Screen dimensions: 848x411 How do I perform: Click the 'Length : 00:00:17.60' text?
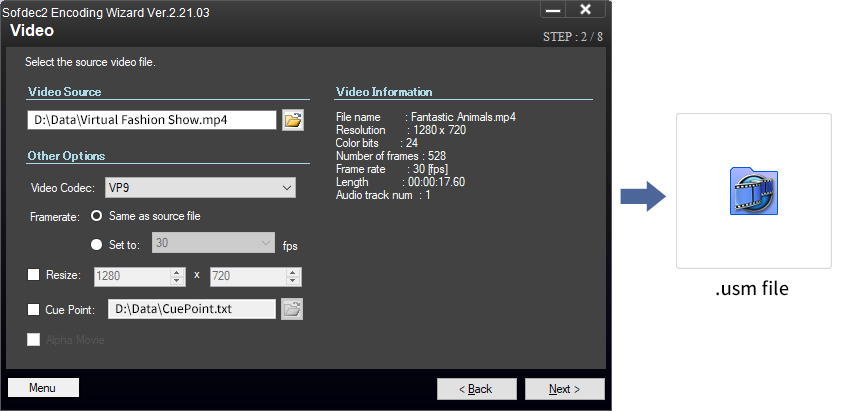[x=400, y=182]
